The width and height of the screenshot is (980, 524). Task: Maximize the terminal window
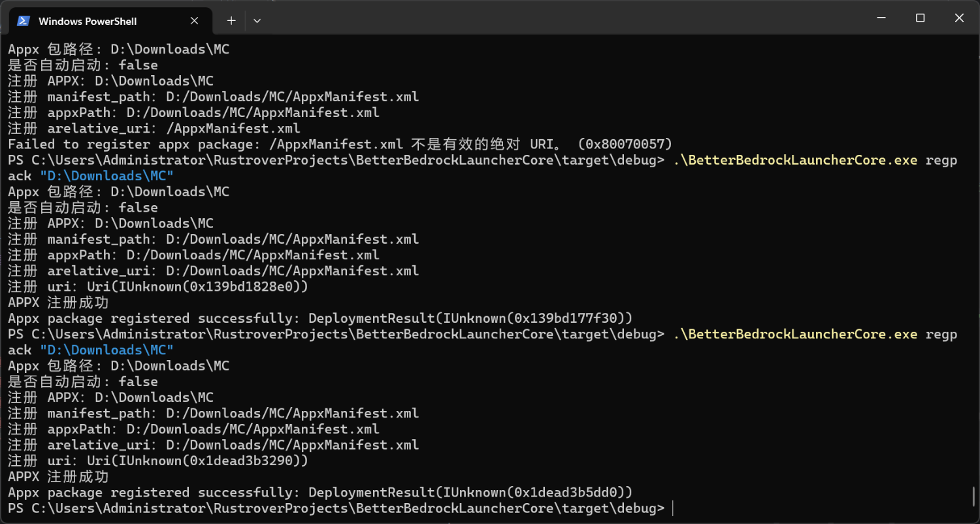921,18
